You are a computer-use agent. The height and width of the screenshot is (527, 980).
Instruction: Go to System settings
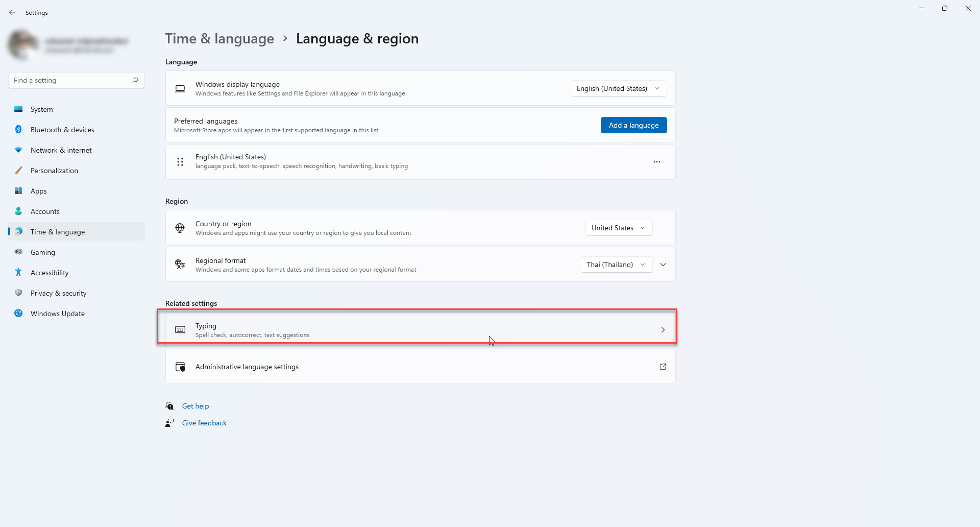tap(77, 109)
